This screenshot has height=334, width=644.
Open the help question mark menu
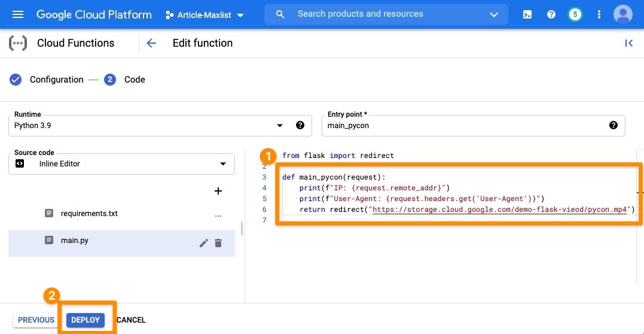coord(551,15)
